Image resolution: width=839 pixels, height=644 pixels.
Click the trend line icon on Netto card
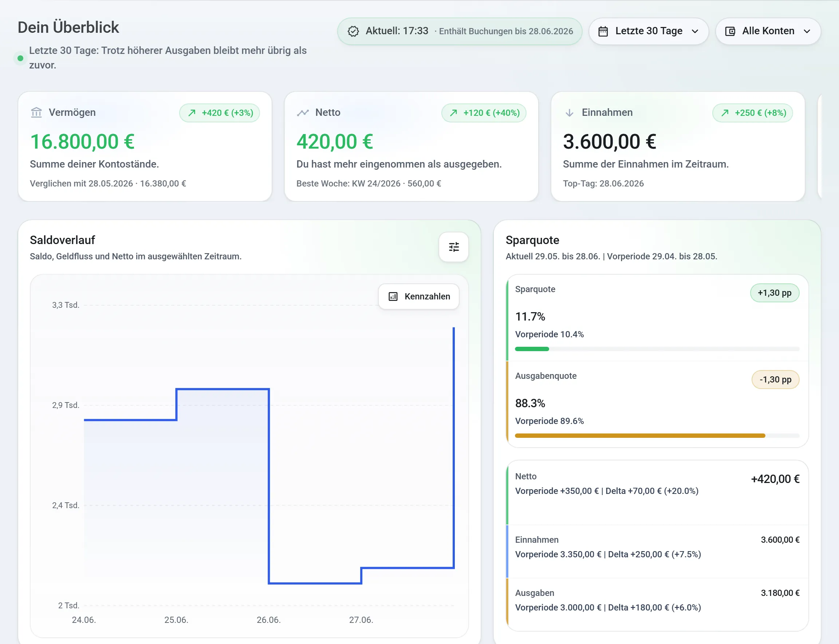(303, 112)
